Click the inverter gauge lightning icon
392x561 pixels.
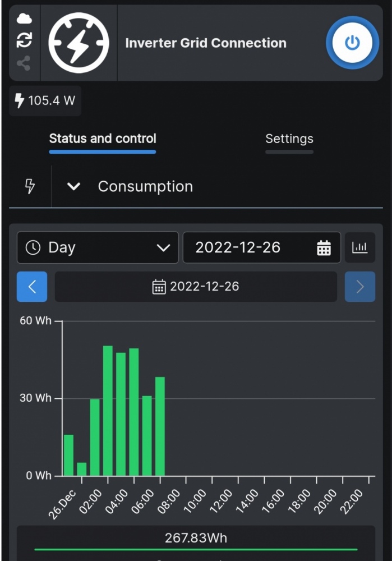pos(79,43)
